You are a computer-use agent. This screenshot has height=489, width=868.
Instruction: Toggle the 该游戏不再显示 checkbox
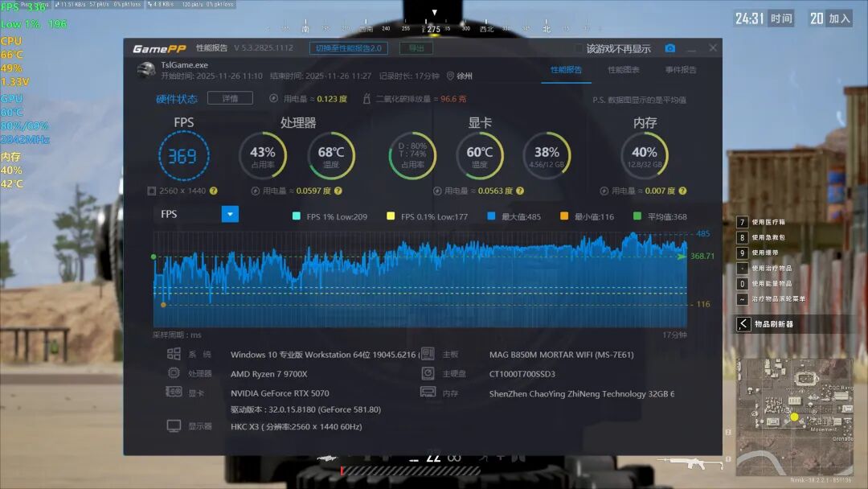pos(579,49)
